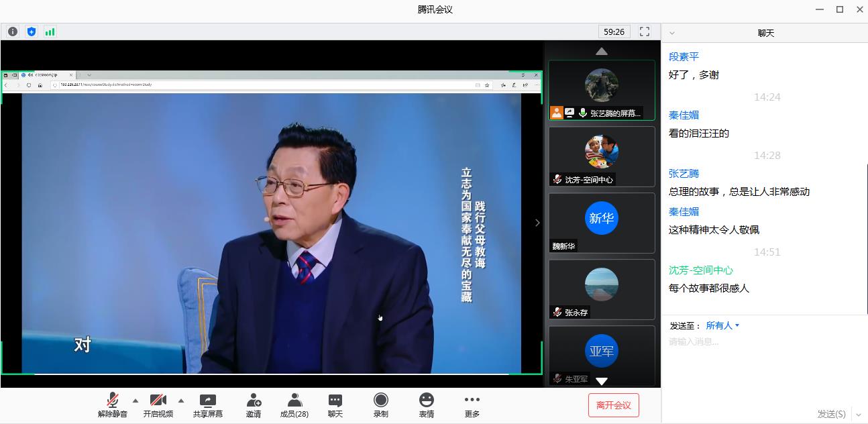Check network signal strength icon

(x=50, y=32)
